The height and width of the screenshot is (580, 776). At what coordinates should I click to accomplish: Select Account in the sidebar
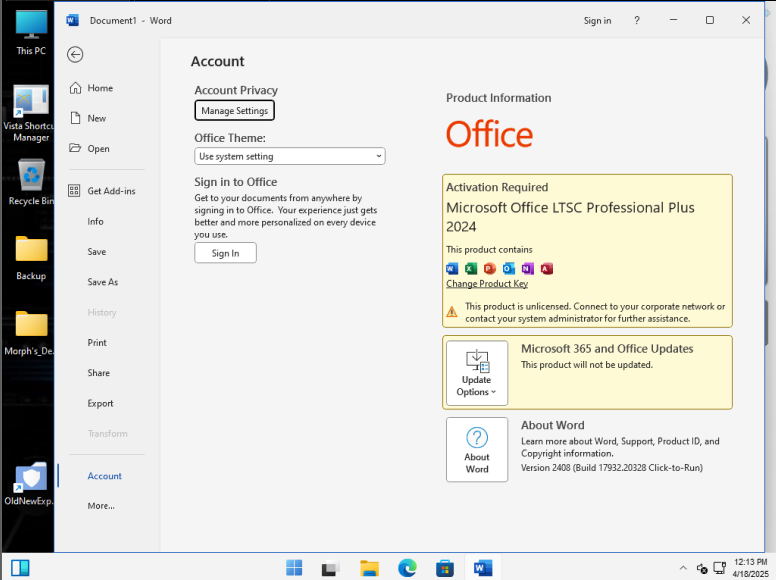click(x=104, y=476)
